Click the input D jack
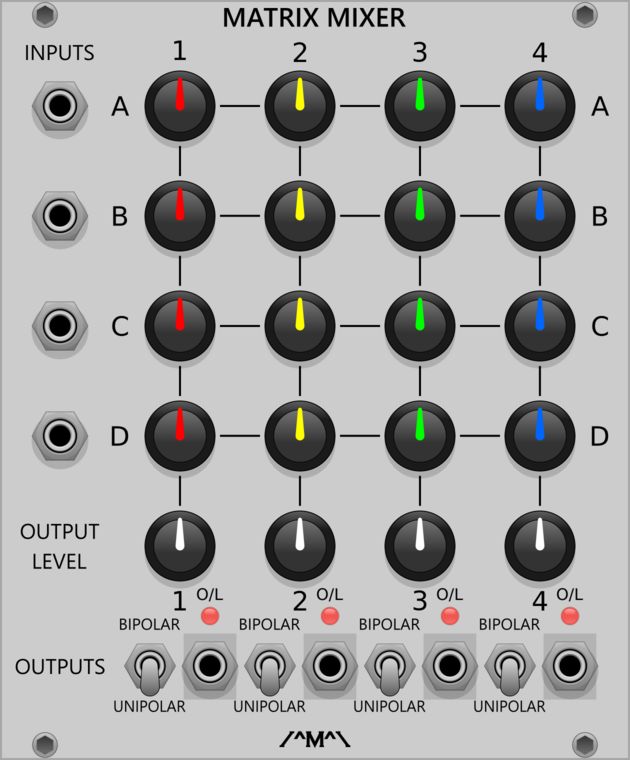Screen dimensions: 630x760 60,436
